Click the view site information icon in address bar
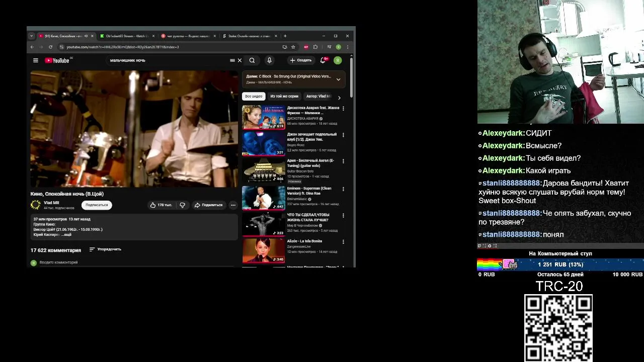Screen dimensions: 644x362 click(61, 47)
